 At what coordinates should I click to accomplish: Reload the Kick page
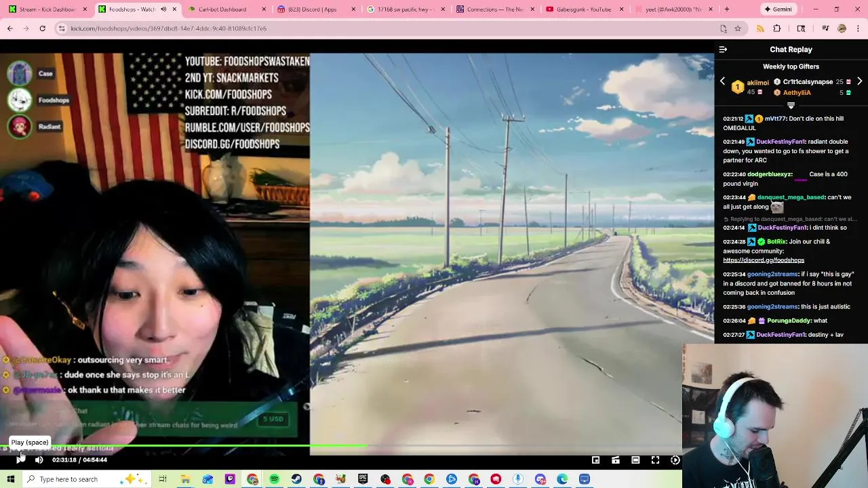click(42, 28)
